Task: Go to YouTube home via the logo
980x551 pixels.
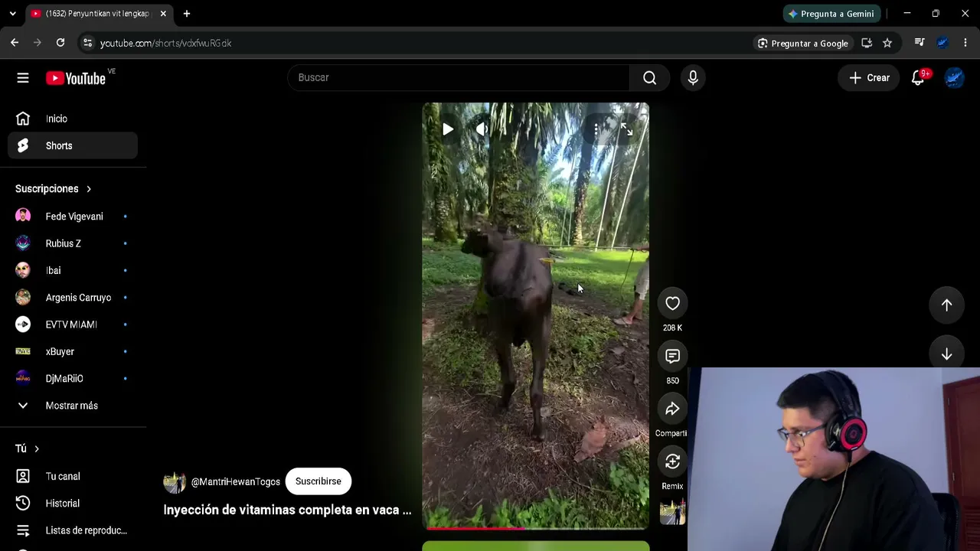Action: click(75, 78)
